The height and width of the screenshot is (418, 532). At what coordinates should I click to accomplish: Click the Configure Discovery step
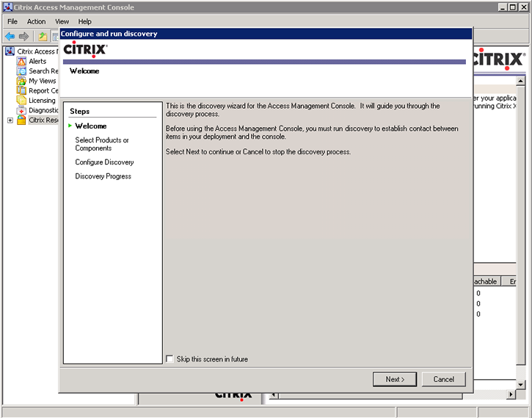click(x=104, y=162)
